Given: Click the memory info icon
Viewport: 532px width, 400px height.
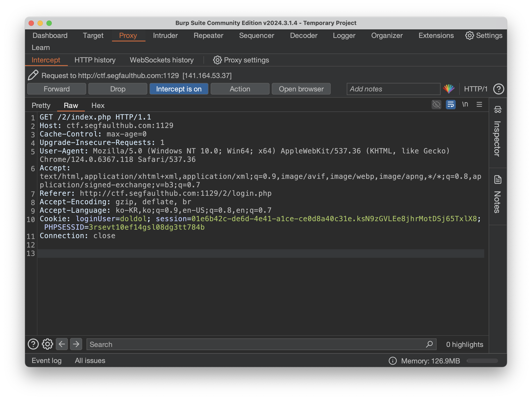Looking at the screenshot, I should coord(393,361).
